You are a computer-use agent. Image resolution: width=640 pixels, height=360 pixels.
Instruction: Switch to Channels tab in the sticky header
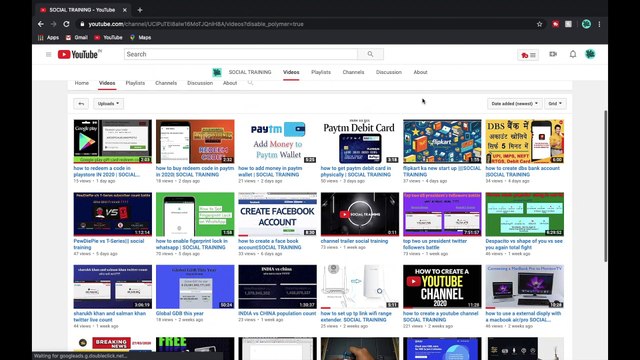[353, 72]
